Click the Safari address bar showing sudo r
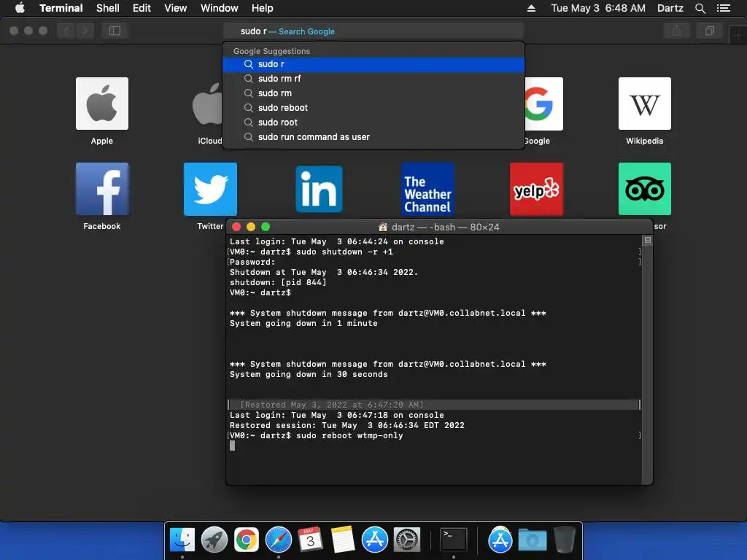 coord(373,31)
